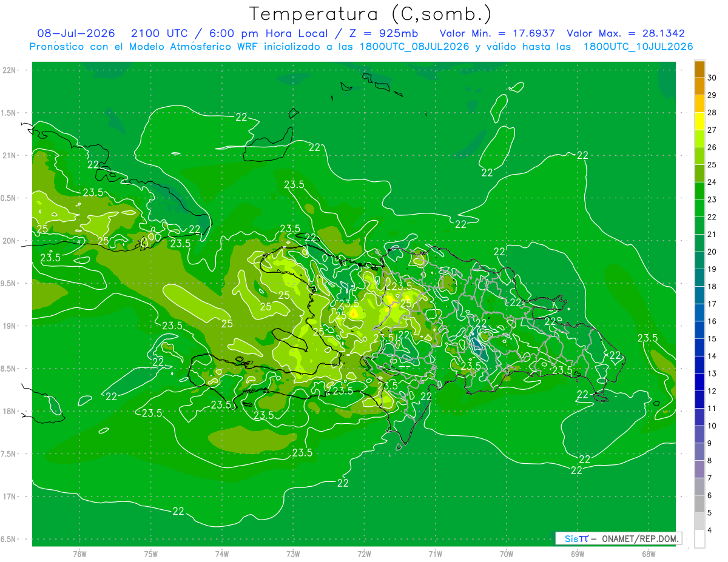728x562 pixels.
Task: Click colorbar value "12"
Action: click(x=712, y=391)
